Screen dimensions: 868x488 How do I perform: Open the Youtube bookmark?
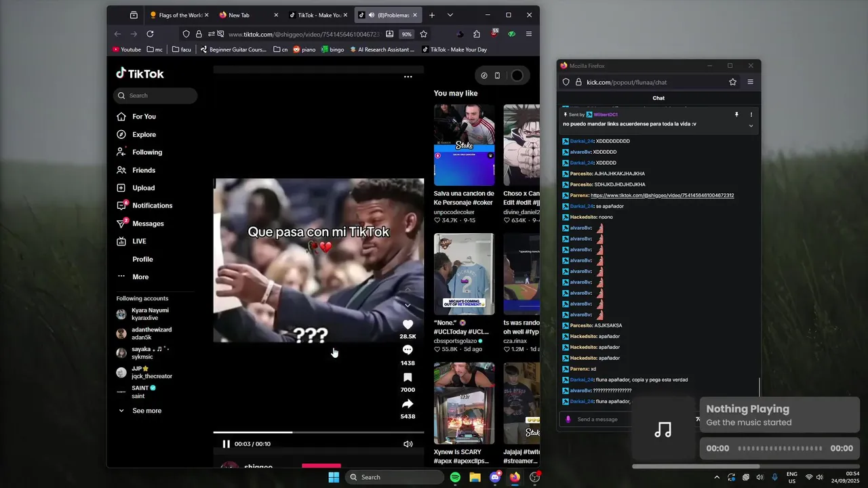coord(127,49)
